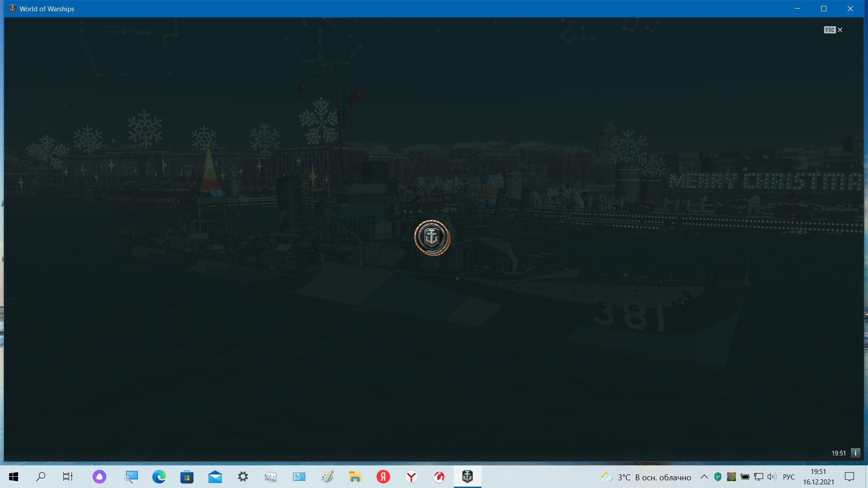Open Settings gear on taskbar
868x488 pixels.
tap(243, 477)
